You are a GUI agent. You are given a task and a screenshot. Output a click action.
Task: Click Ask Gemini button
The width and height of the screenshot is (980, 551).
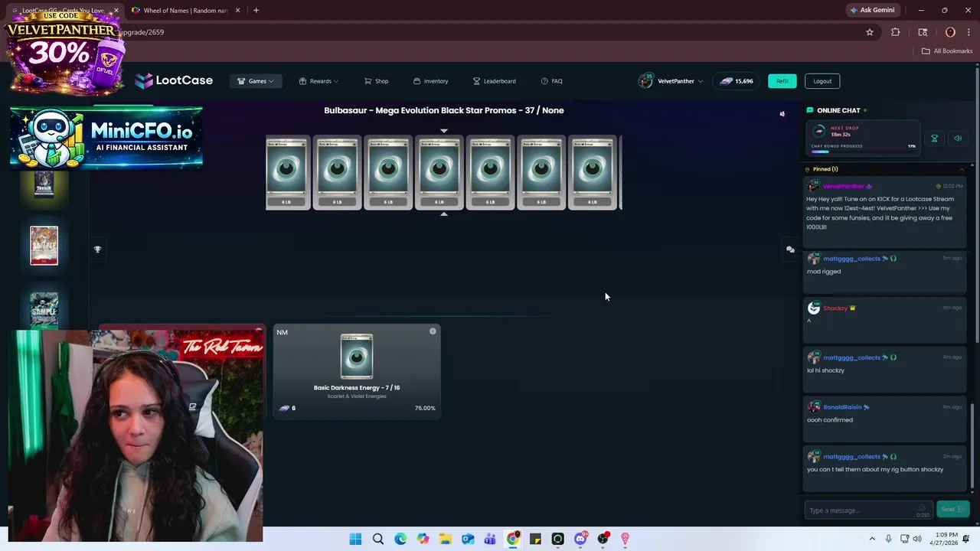coord(871,11)
